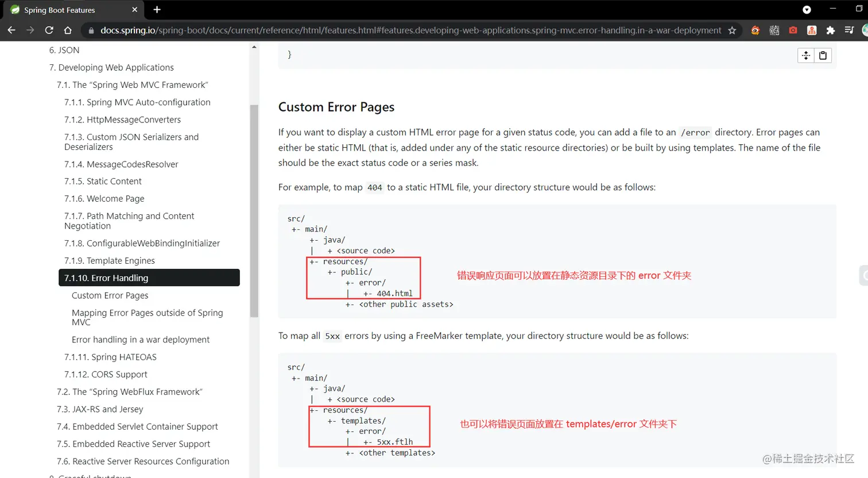Open the Extensions puzzle menu
This screenshot has height=478, width=868.
tap(830, 30)
